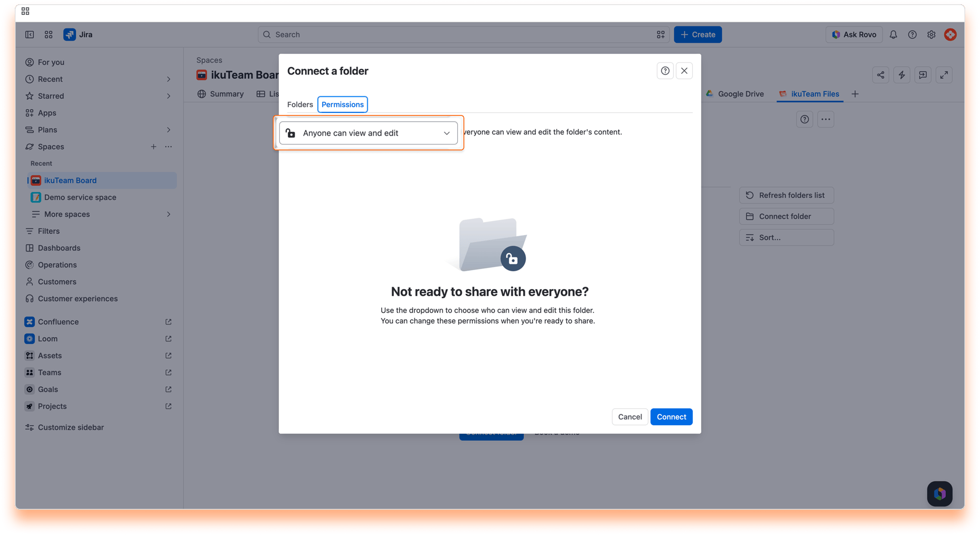Open the Rovo chat floating button
The image size is (980, 535).
940,494
